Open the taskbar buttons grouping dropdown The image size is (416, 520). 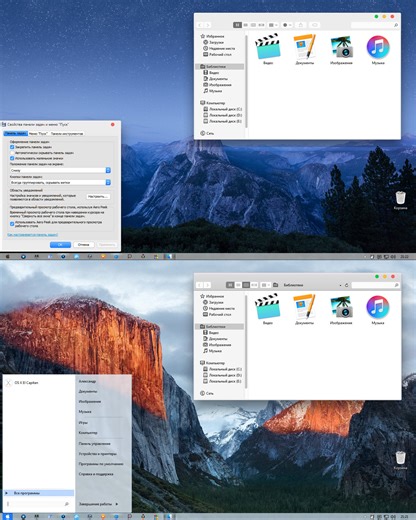click(x=60, y=183)
